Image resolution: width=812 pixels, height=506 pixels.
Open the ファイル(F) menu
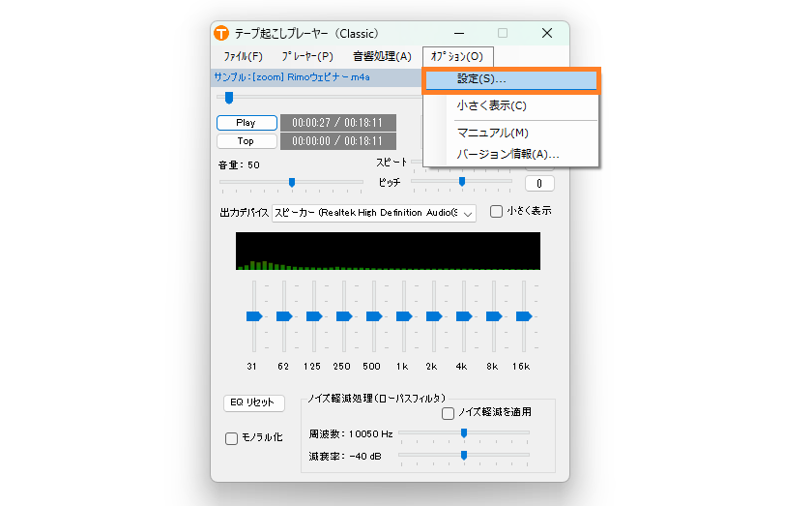click(243, 57)
